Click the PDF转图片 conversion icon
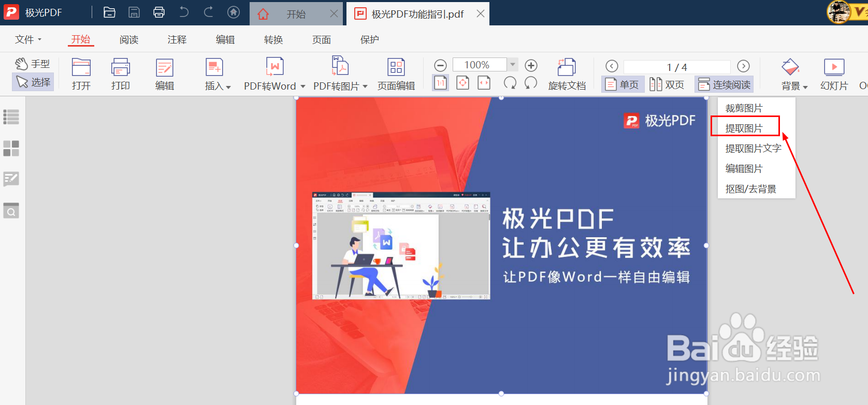Screen dimensions: 868x405 pyautogui.click(x=340, y=67)
